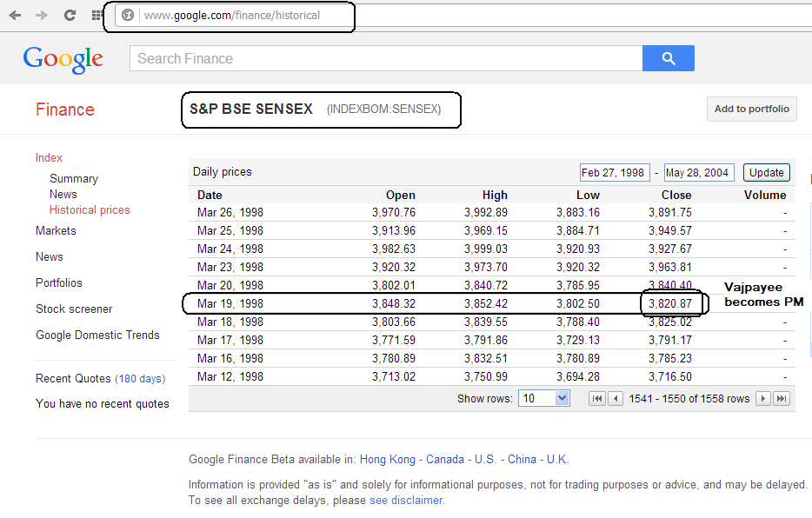Click the open value 3,970.76
The height and width of the screenshot is (518, 812).
[394, 213]
